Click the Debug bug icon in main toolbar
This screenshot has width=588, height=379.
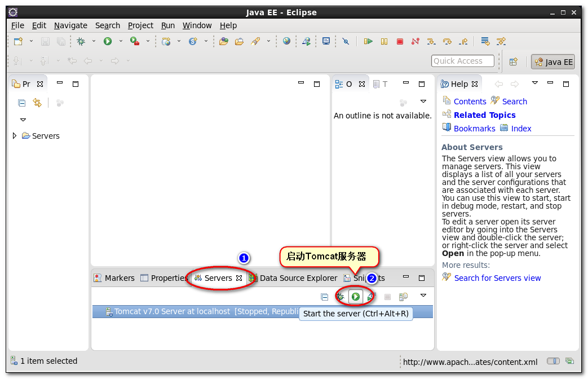click(x=81, y=41)
